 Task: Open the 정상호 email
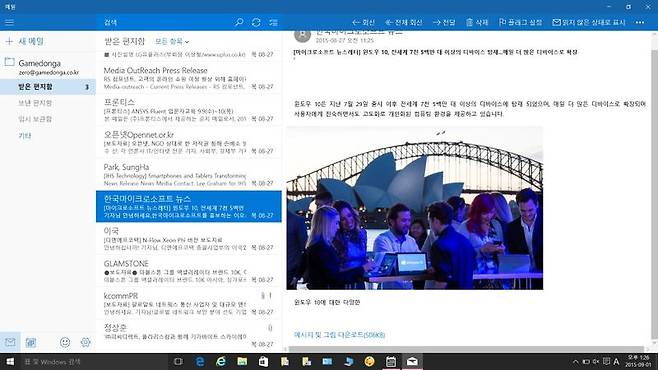[x=189, y=336]
